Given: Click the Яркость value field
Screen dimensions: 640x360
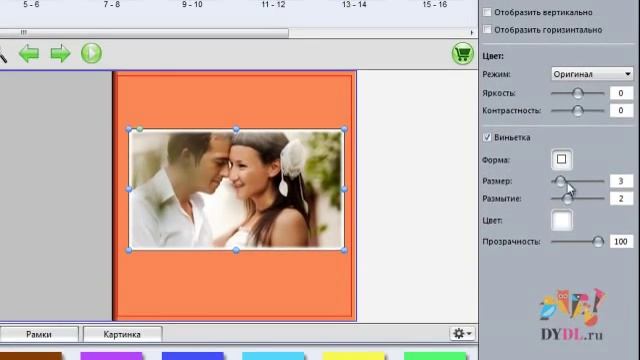Looking at the screenshot, I should (621, 93).
